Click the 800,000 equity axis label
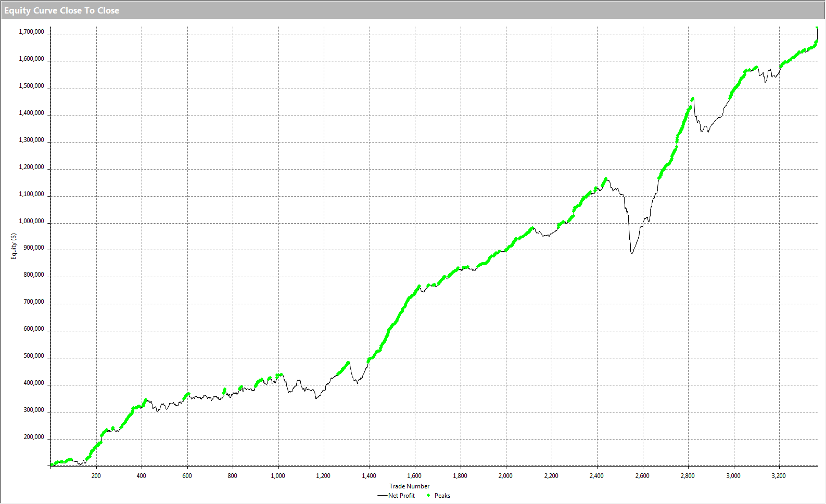Image resolution: width=826 pixels, height=504 pixels. click(34, 275)
